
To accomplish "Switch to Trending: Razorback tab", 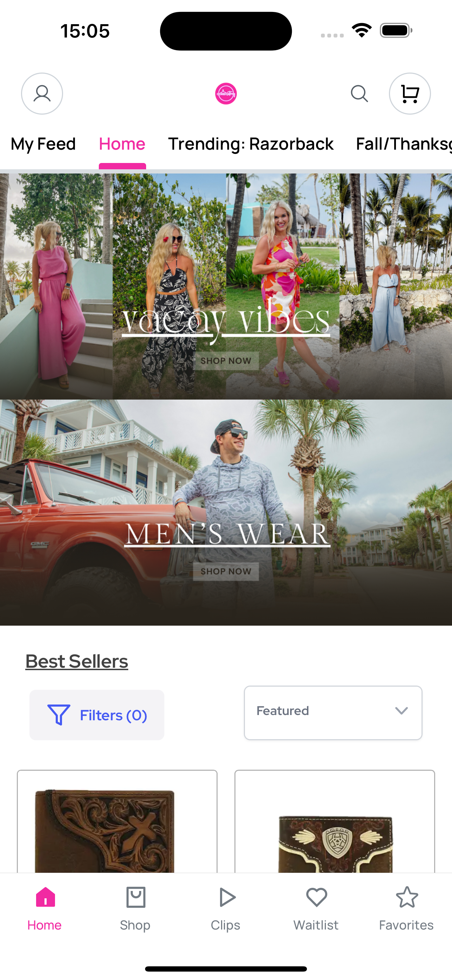I will click(x=251, y=144).
